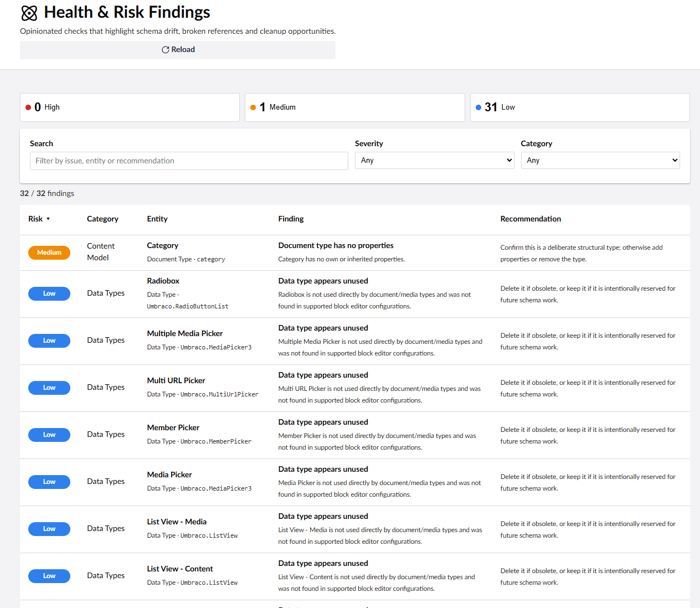Image resolution: width=700 pixels, height=608 pixels.
Task: Click recommendation text in Category row
Action: tap(581, 254)
